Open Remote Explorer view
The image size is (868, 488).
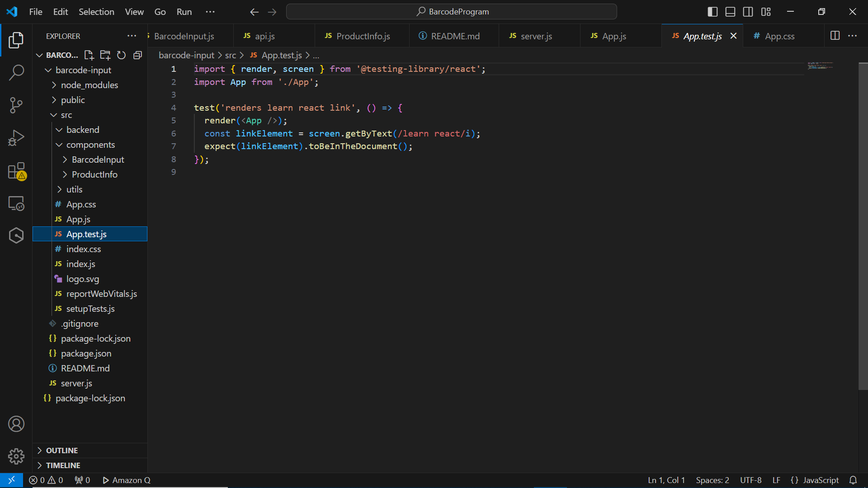click(16, 203)
